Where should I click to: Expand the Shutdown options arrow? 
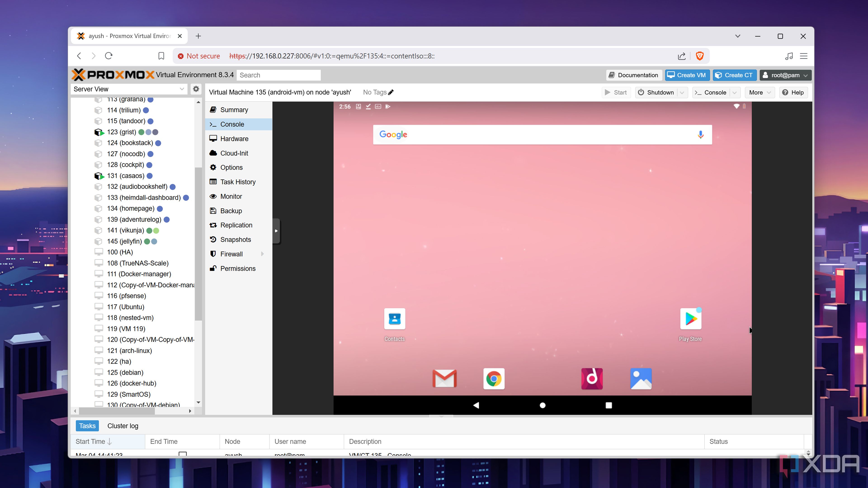[682, 92]
